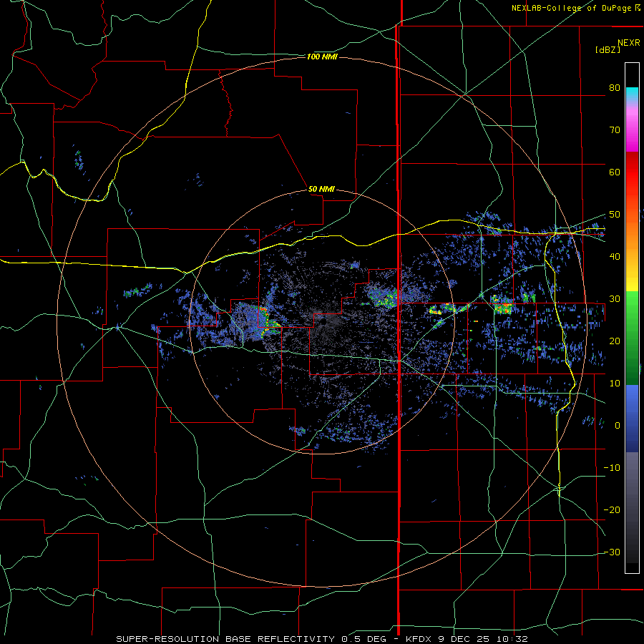The image size is (644, 644).
Task: Click the KFDX 9 DEC 25 10:32 timestamp
Action: [x=467, y=639]
